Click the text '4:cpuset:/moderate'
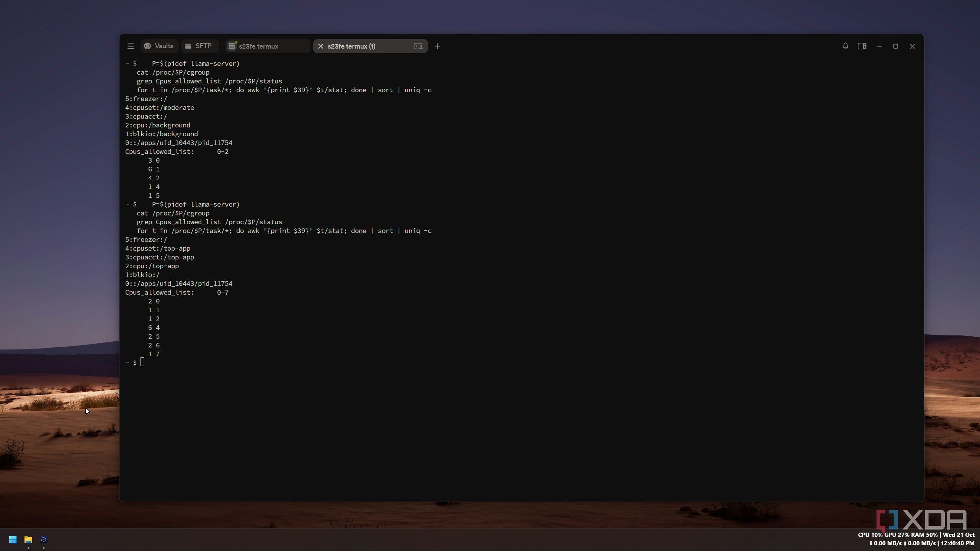980x551 pixels. 160,108
